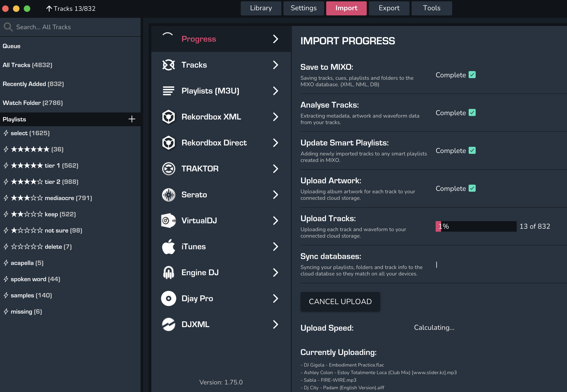
Task: Click the VirtualDJ logo icon
Action: point(168,221)
